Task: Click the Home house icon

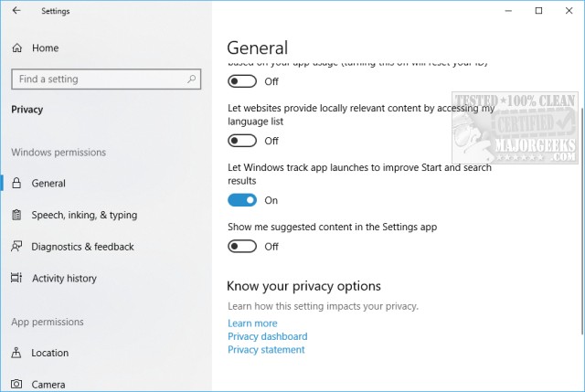Action: (17, 48)
